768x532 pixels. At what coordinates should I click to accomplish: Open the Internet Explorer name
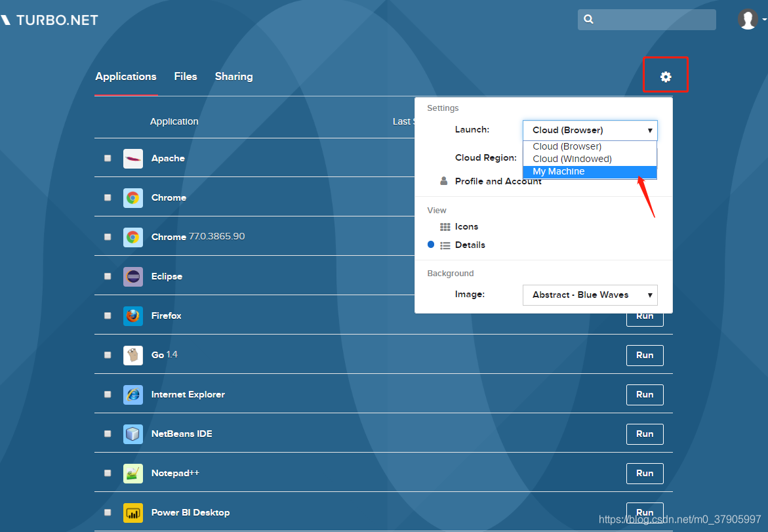[188, 395]
